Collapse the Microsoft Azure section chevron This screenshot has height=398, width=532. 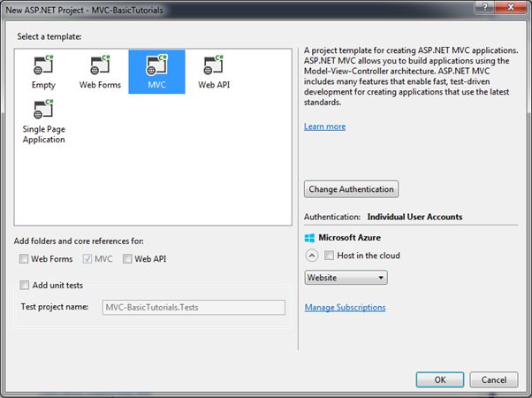click(x=311, y=256)
